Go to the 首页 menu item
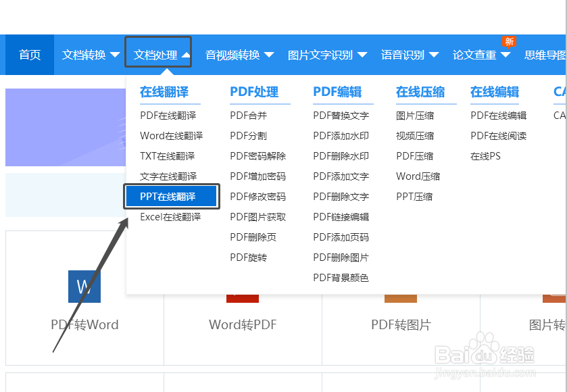This screenshot has width=567, height=392. coord(28,55)
